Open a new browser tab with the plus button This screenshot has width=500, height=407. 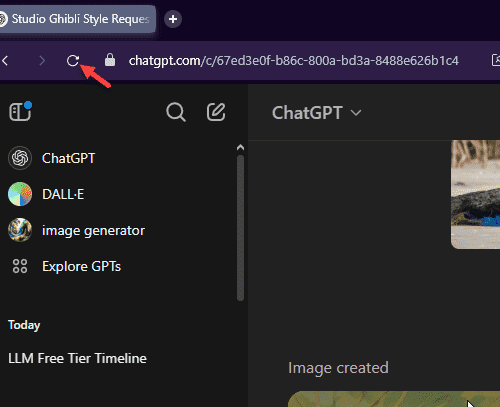click(x=173, y=19)
